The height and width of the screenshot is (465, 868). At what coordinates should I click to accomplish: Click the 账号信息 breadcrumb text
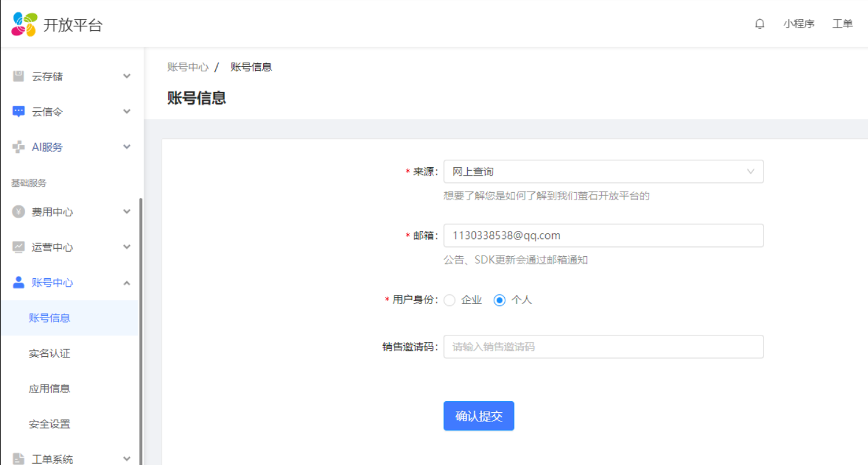[251, 67]
